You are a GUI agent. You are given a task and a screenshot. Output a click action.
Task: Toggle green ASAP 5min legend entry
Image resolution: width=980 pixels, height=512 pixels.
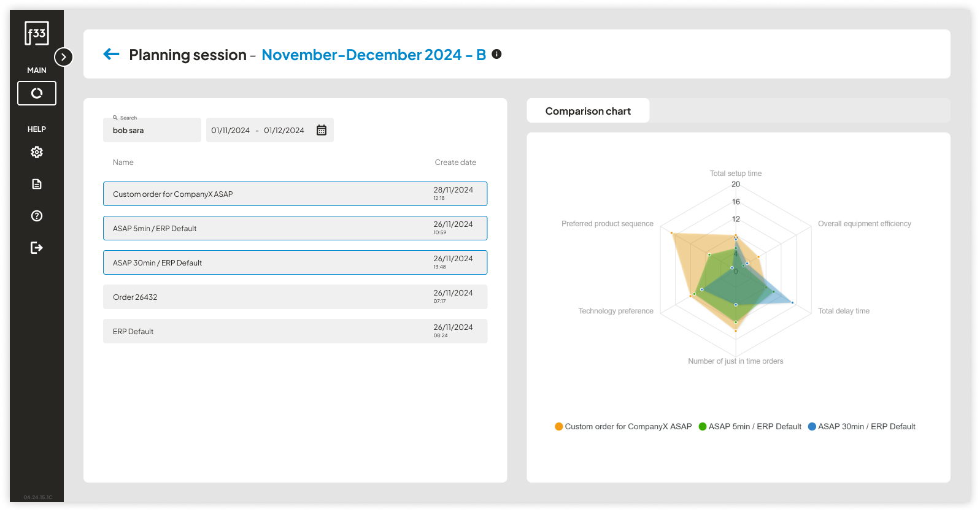(750, 427)
